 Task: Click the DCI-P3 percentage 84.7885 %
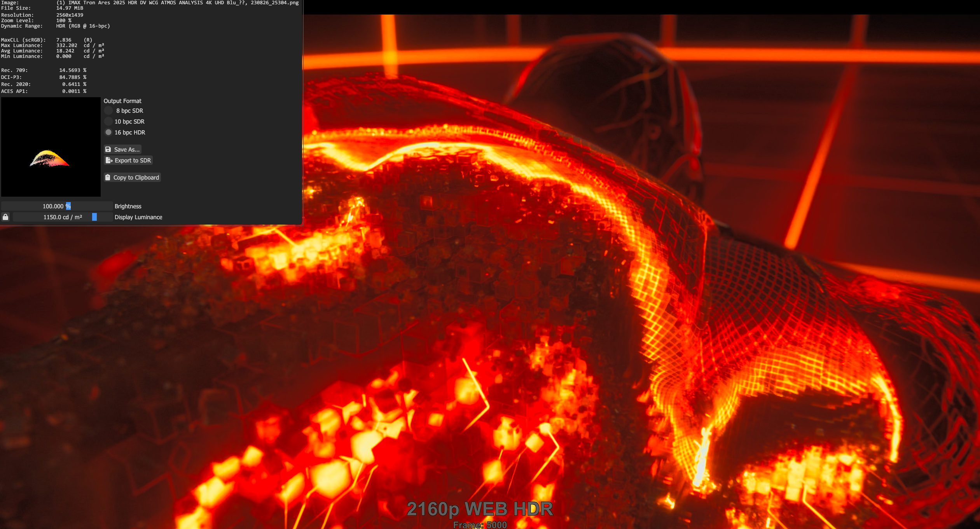coord(73,77)
